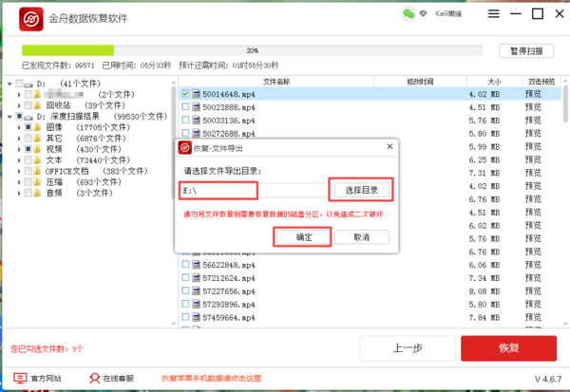
Task: Uncheck the 50014648.mp4 checkbox
Action: [186, 95]
